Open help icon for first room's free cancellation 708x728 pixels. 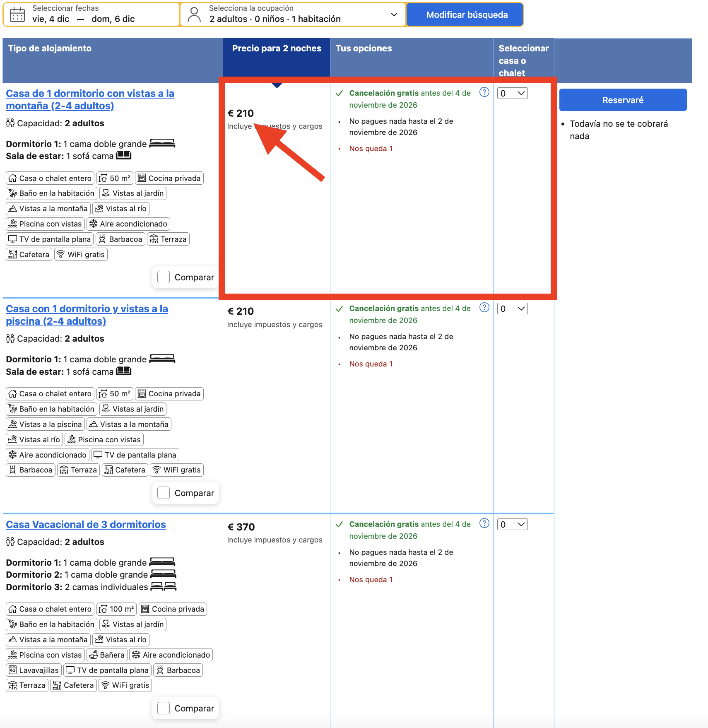coord(484,92)
